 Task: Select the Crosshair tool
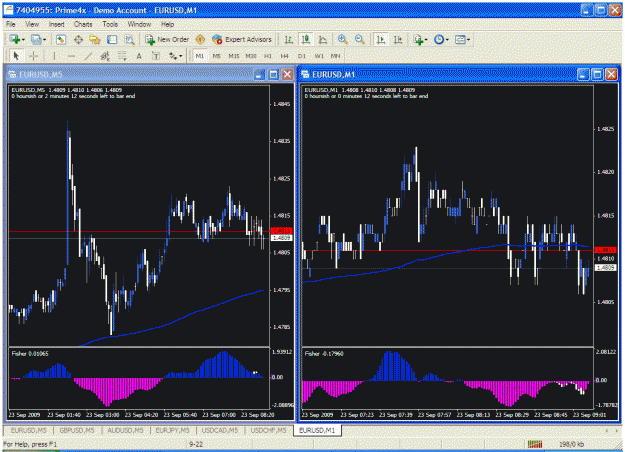pyautogui.click(x=33, y=56)
